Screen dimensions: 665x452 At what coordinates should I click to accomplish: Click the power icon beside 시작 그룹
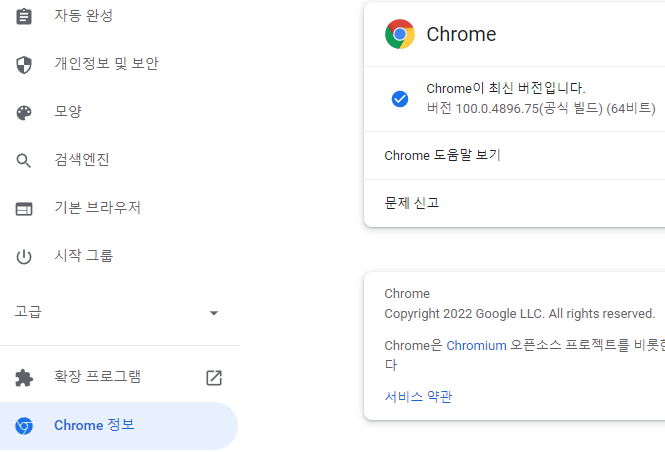point(24,257)
